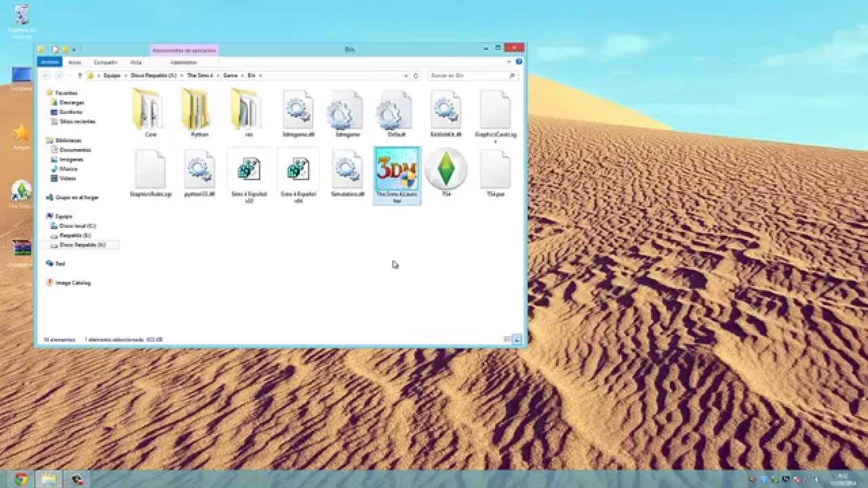Open Recycle Bin on the desktop

[x=22, y=20]
